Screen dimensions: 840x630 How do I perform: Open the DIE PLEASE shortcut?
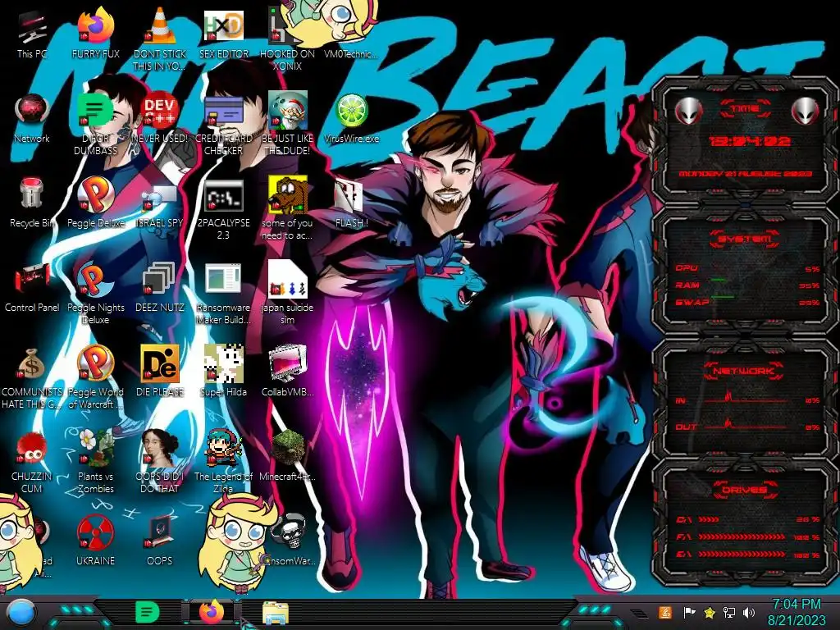click(x=160, y=364)
